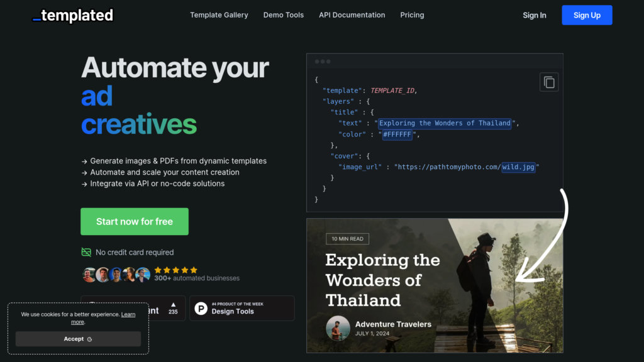
Task: Open API Documentation
Action: (x=352, y=15)
